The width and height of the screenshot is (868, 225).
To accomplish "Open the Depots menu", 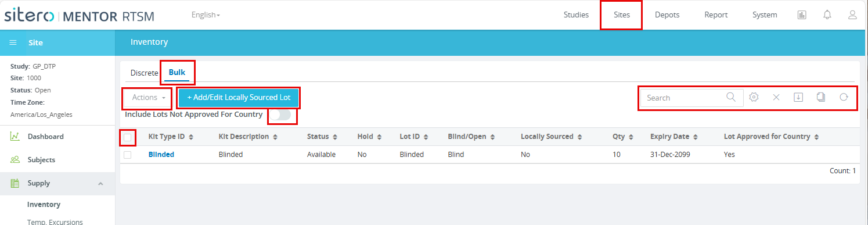I will tap(667, 15).
